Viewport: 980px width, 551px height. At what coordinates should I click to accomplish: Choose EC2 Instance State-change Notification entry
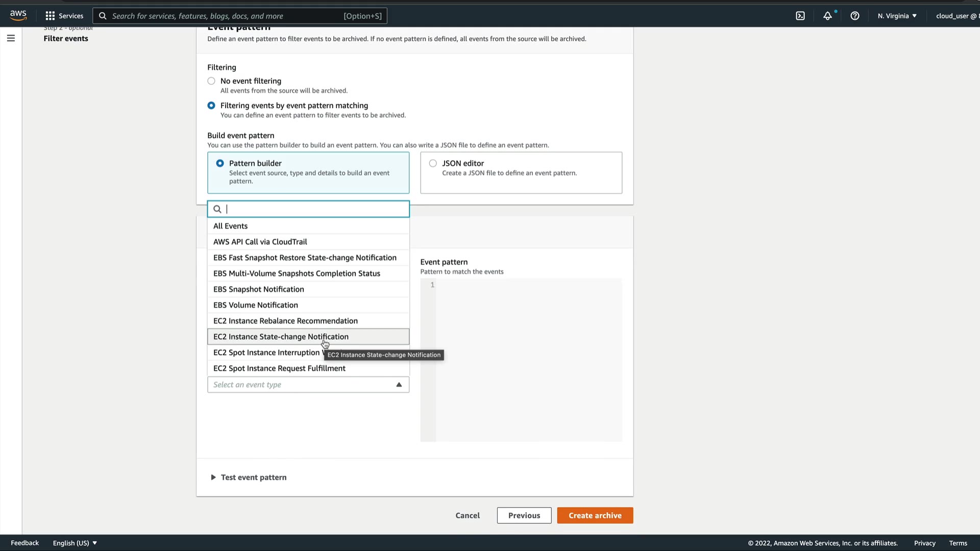point(281,337)
